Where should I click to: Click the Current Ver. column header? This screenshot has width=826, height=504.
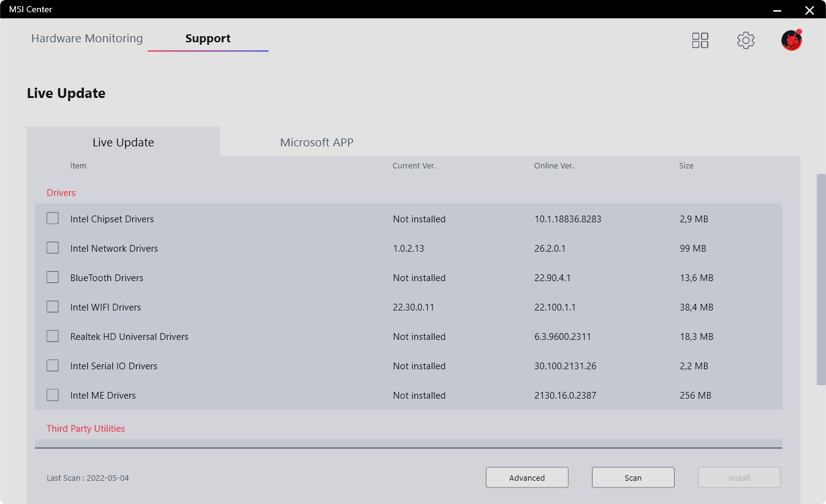[x=414, y=166]
